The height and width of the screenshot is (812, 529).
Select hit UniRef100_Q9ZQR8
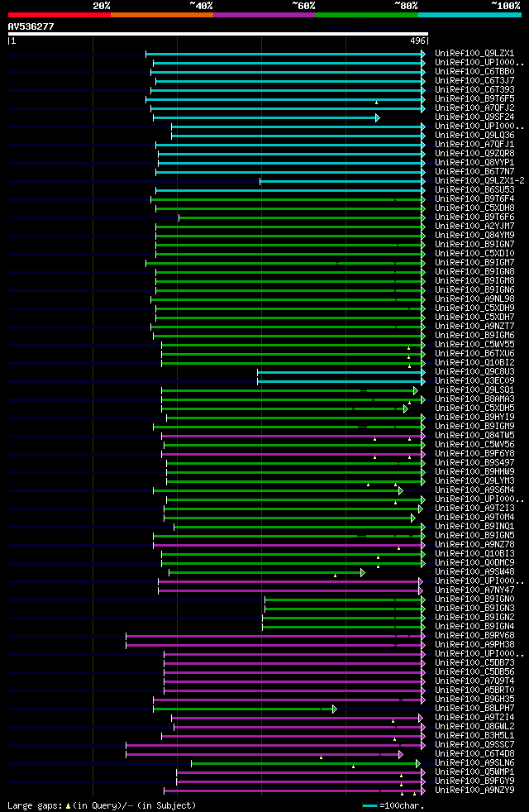coord(474,153)
